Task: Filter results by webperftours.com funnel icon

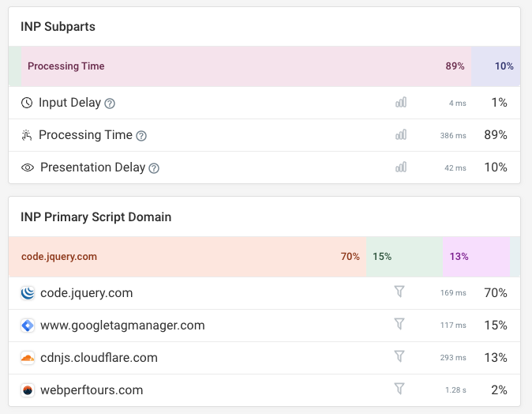Action: (x=399, y=390)
